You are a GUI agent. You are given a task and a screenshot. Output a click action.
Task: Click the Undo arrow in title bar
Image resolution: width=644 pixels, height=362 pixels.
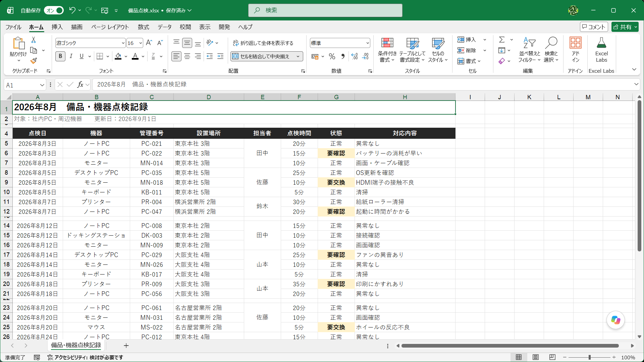(72, 10)
